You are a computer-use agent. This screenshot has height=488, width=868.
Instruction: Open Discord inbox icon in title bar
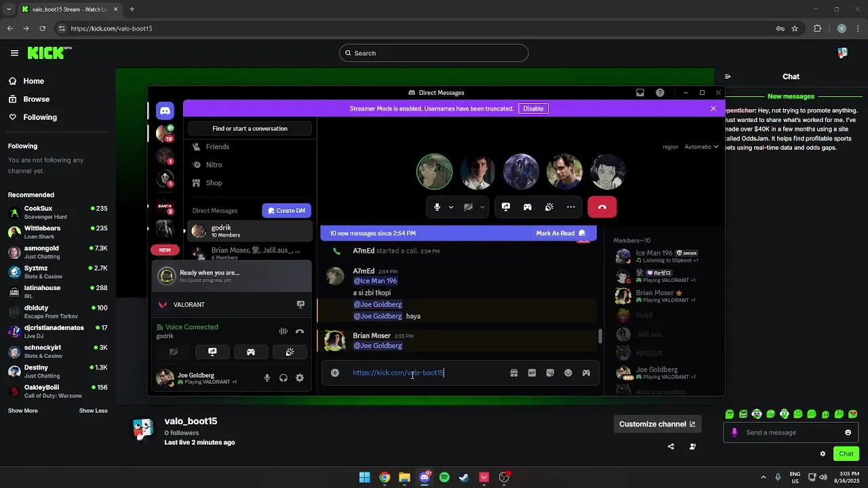[639, 93]
